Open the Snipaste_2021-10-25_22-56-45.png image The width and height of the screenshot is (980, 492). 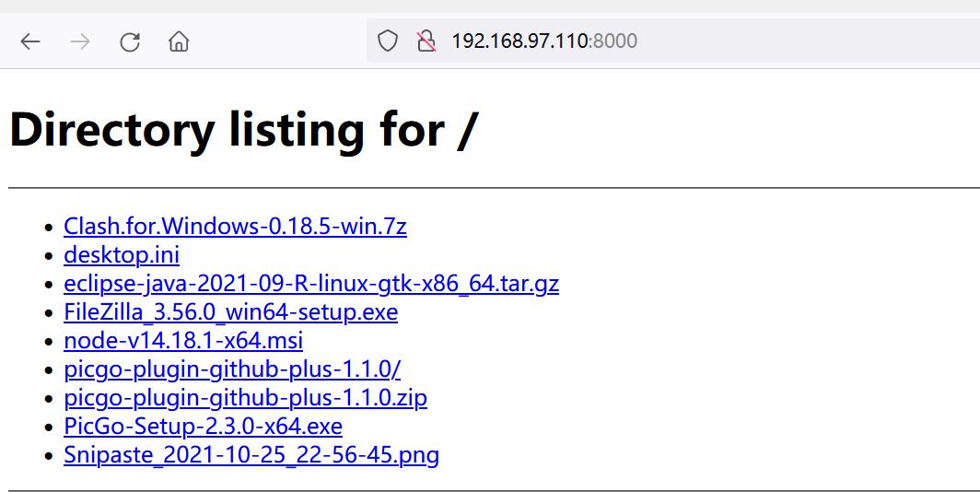coord(251,454)
